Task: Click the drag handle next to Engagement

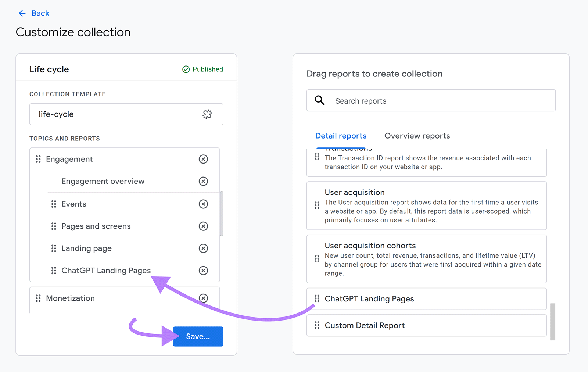Action: 39,159
